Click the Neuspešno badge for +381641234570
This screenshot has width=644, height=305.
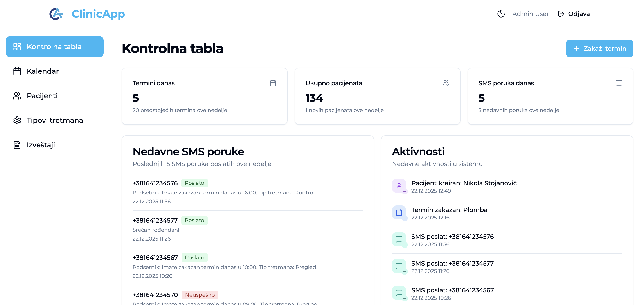(x=200, y=295)
